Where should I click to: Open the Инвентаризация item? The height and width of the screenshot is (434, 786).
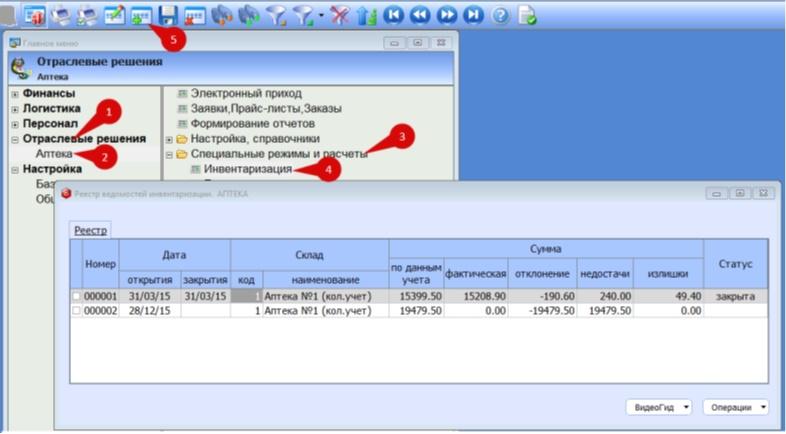[x=248, y=169]
